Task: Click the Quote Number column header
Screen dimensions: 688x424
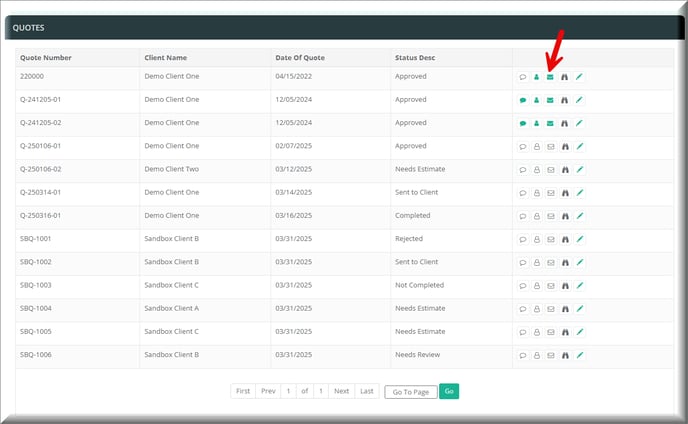Action: pyautogui.click(x=45, y=58)
